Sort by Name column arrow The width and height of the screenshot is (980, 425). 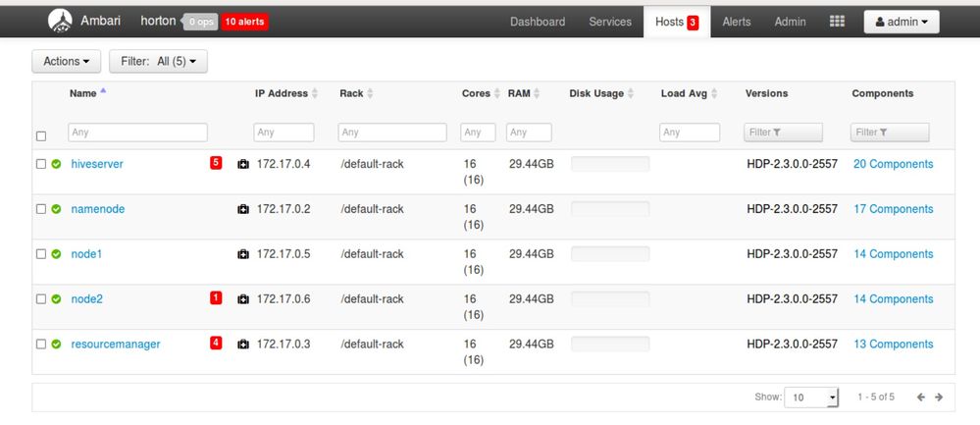(x=103, y=90)
